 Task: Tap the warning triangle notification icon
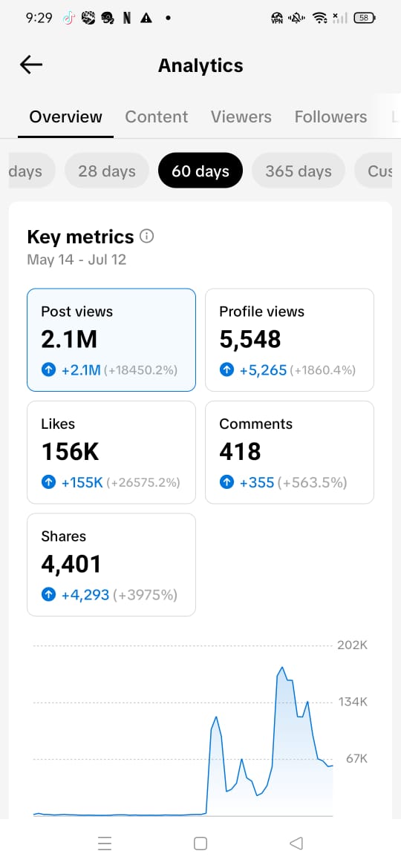click(x=146, y=19)
